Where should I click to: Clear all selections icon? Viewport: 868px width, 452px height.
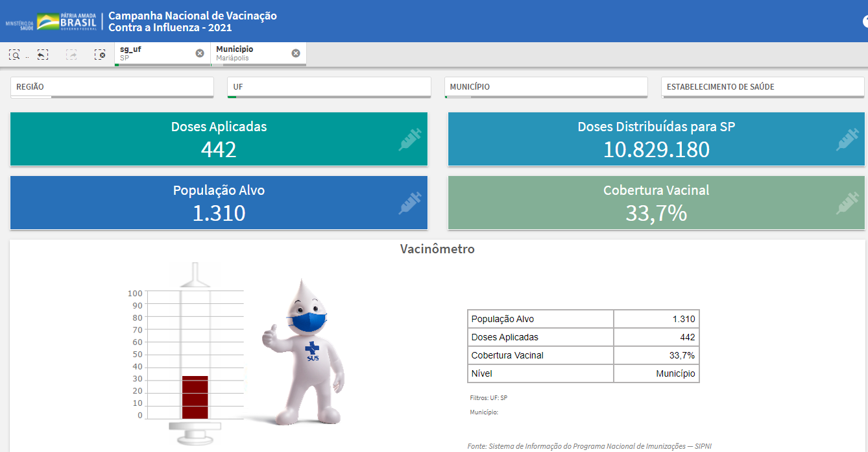[x=99, y=55]
